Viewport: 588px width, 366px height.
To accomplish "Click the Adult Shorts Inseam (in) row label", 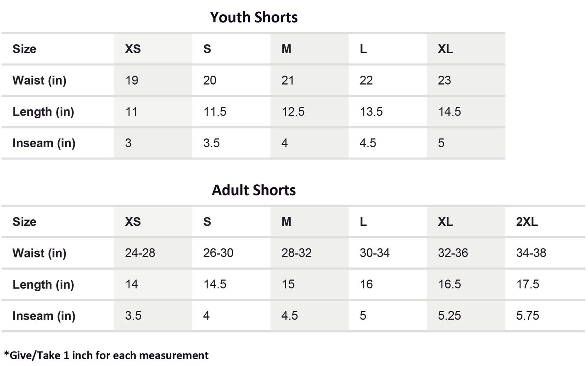I will click(x=44, y=316).
